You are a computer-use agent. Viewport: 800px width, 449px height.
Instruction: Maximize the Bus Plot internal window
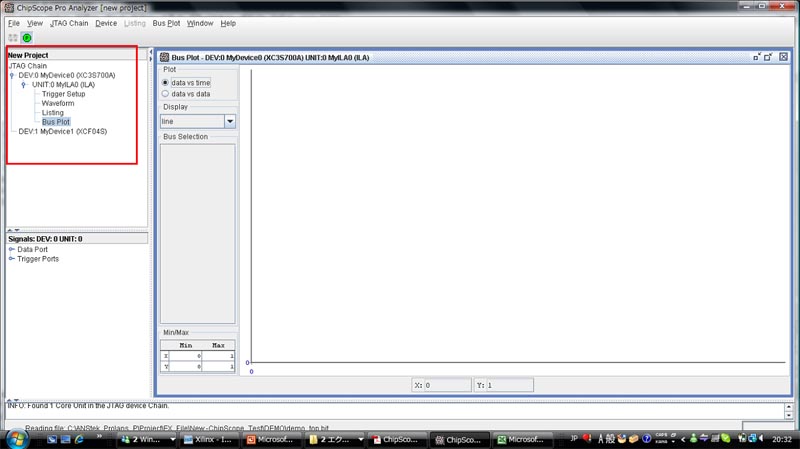(x=768, y=57)
